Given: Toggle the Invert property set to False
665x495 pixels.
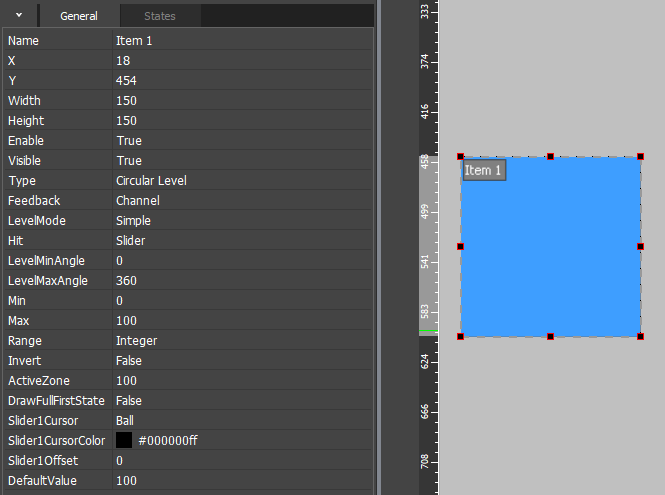Looking at the screenshot, I should [x=240, y=361].
